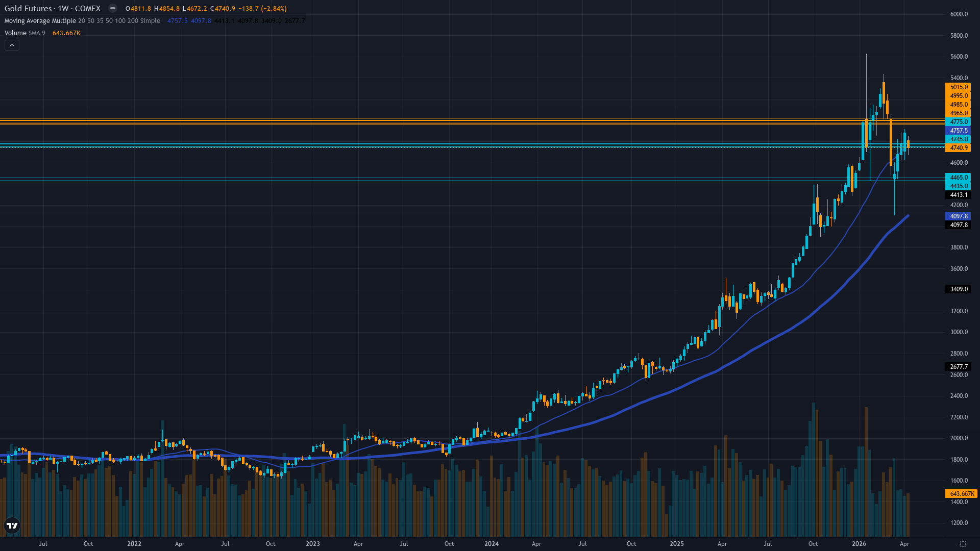Select the Gold Futures 1W COMEX title
This screenshot has height=551, width=980.
[x=53, y=8]
